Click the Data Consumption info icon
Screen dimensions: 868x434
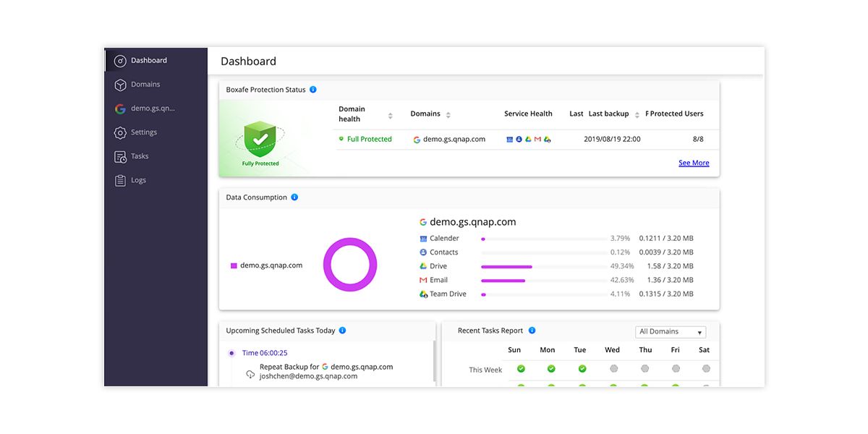tap(294, 197)
